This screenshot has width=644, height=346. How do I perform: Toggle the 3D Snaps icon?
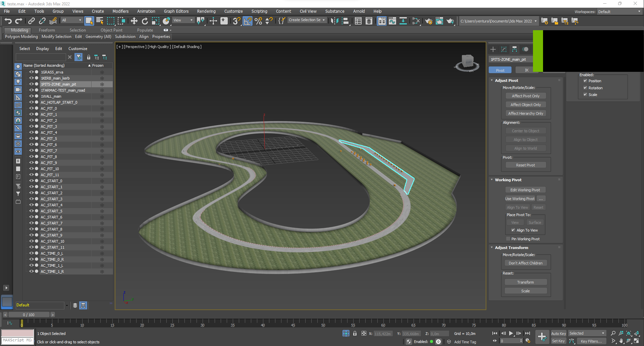click(236, 21)
